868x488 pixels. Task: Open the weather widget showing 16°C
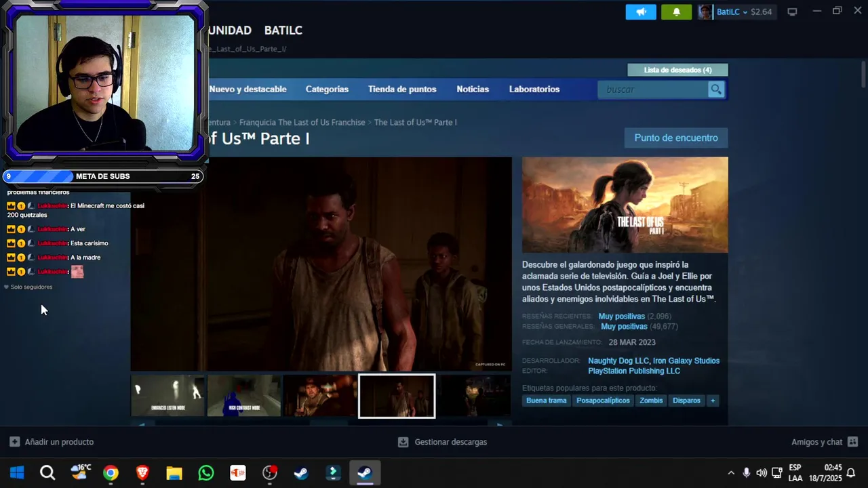[80, 472]
